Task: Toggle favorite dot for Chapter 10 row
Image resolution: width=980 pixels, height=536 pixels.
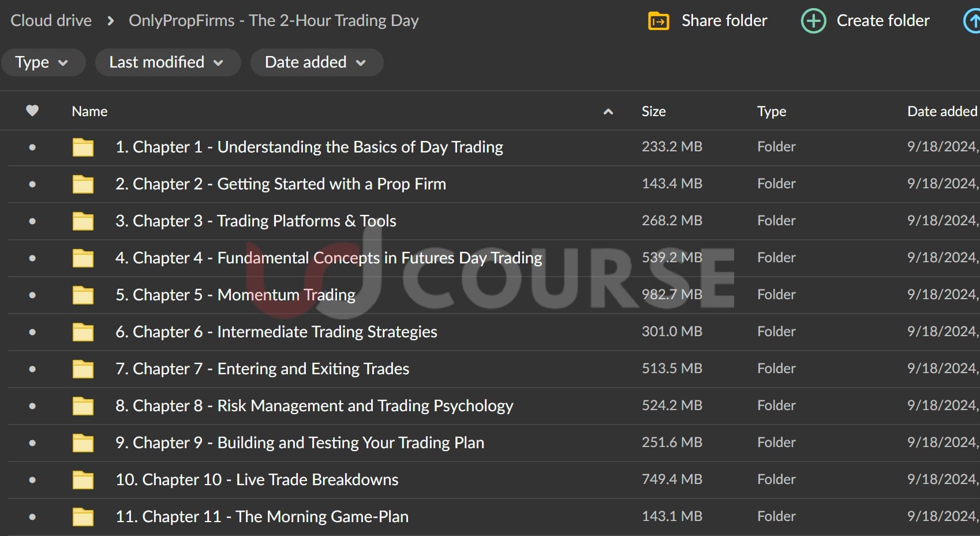Action: click(32, 480)
